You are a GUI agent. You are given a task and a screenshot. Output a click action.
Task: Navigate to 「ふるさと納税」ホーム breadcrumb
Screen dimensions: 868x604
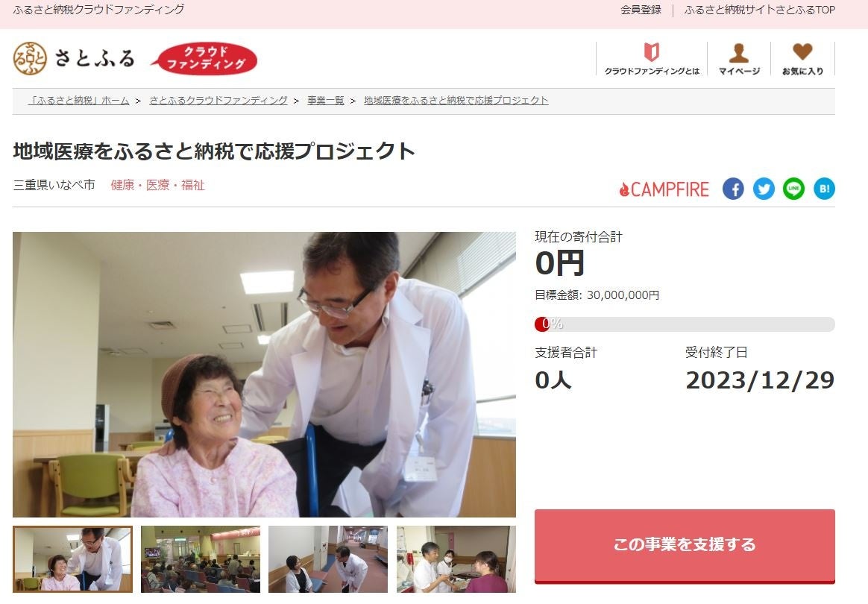pyautogui.click(x=78, y=100)
